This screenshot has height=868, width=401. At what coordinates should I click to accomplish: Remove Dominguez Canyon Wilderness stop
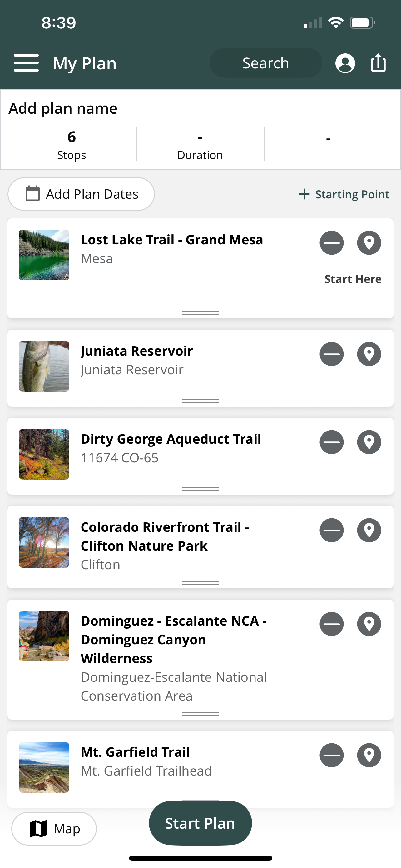pos(332,624)
